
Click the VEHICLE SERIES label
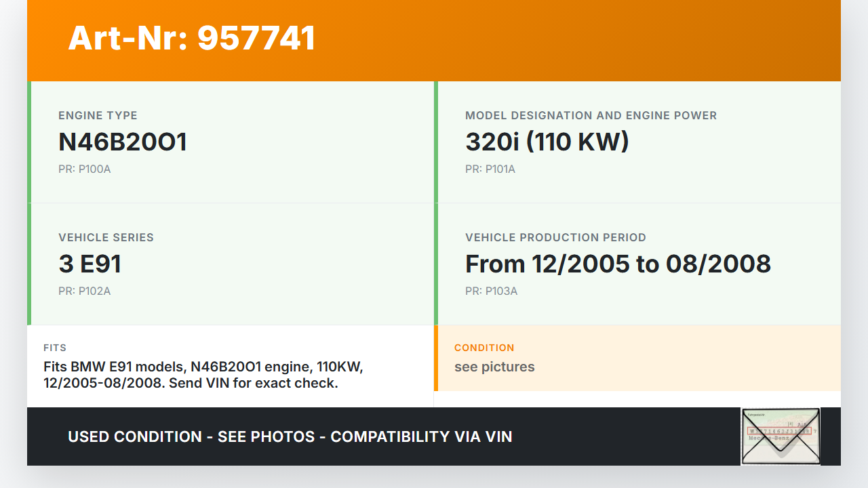(106, 237)
